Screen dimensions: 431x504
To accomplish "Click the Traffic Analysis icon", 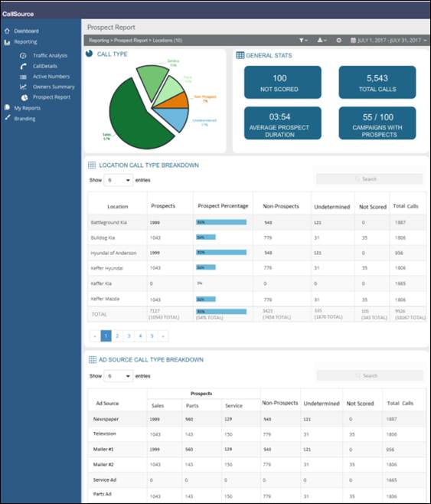I will (x=23, y=56).
